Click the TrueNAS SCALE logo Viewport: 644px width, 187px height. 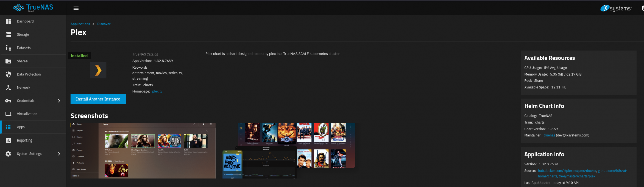[33, 8]
